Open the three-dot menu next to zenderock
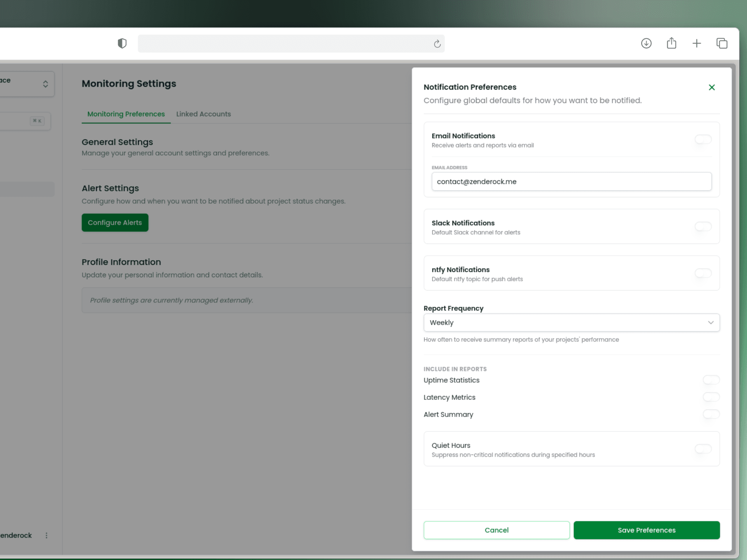 (x=46, y=535)
